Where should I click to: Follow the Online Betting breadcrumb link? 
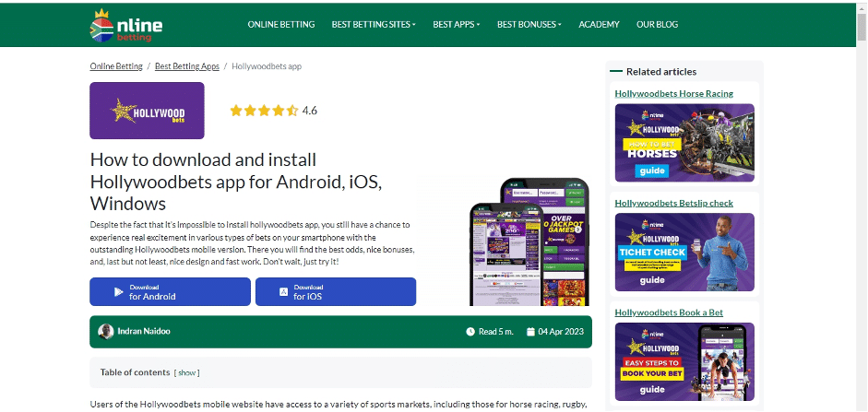point(116,66)
